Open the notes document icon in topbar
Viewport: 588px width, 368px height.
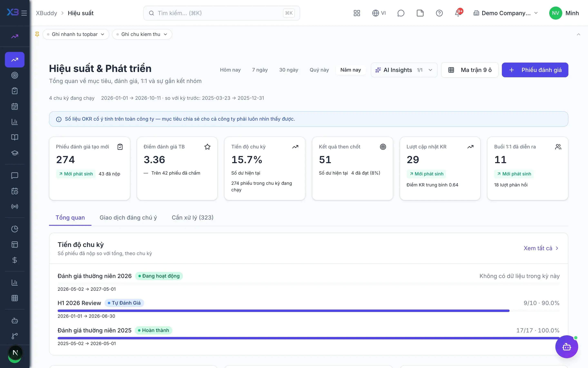pyautogui.click(x=420, y=13)
